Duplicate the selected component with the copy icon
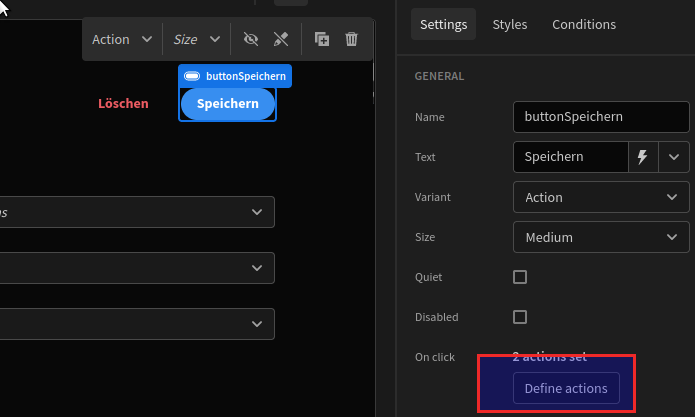Viewport: 695px width, 417px height. (x=322, y=39)
